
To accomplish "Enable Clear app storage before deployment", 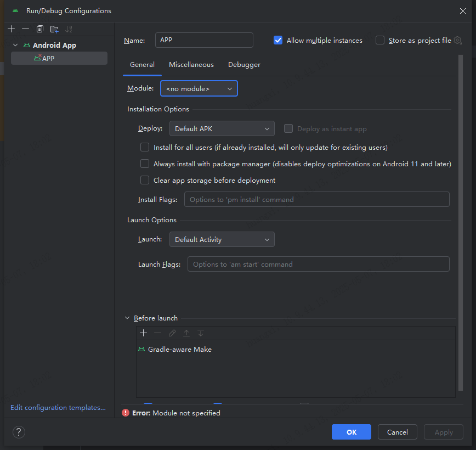I will (145, 180).
